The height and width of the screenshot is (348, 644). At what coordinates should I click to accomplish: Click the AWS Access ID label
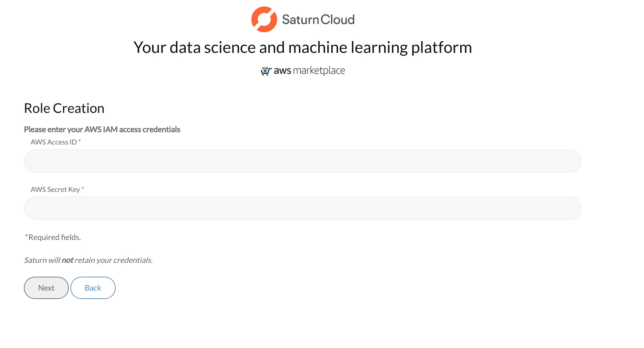point(54,142)
